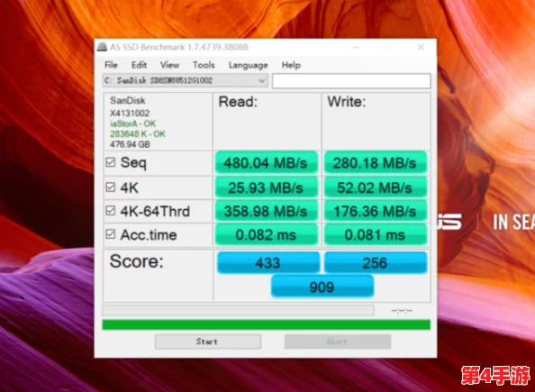This screenshot has height=392, width=535.
Task: Click the empty text field beside drive selector
Action: (x=351, y=81)
